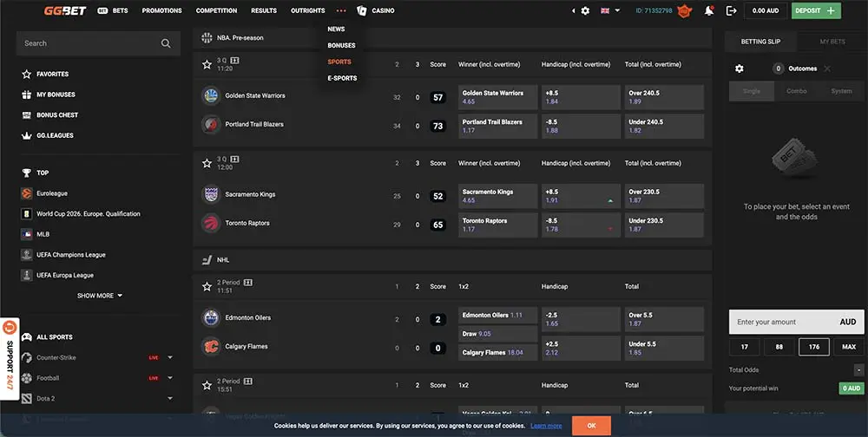Expand Dota 2 sport list
Screen dimensions: 868x437
170,398
